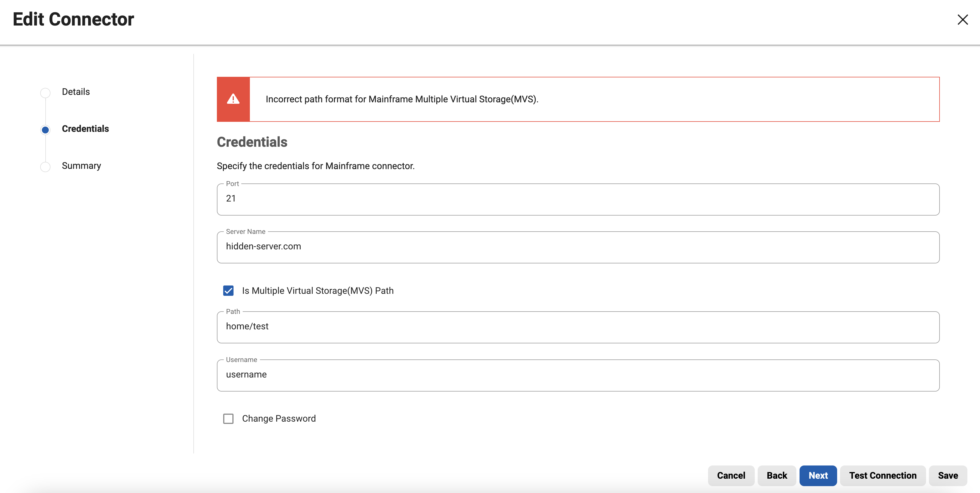Screen dimensions: 980x493
Task: Uncheck Is Multiple Virtual Storage(MVS) Path
Action: tap(228, 291)
